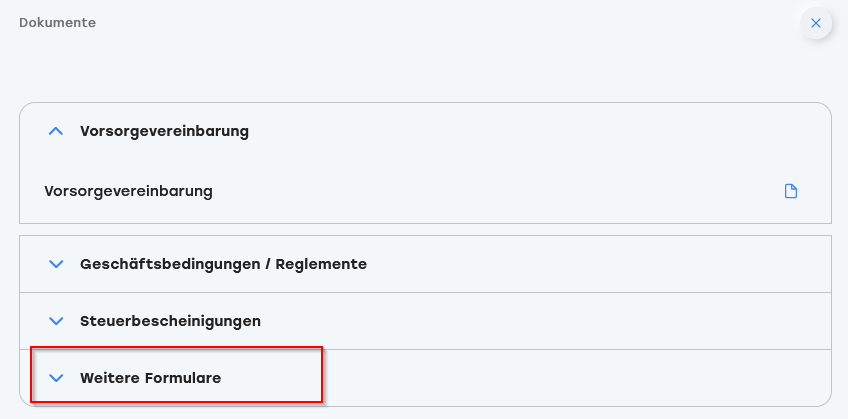Click blank area of Steuerbescheinigungen row

[541, 321]
